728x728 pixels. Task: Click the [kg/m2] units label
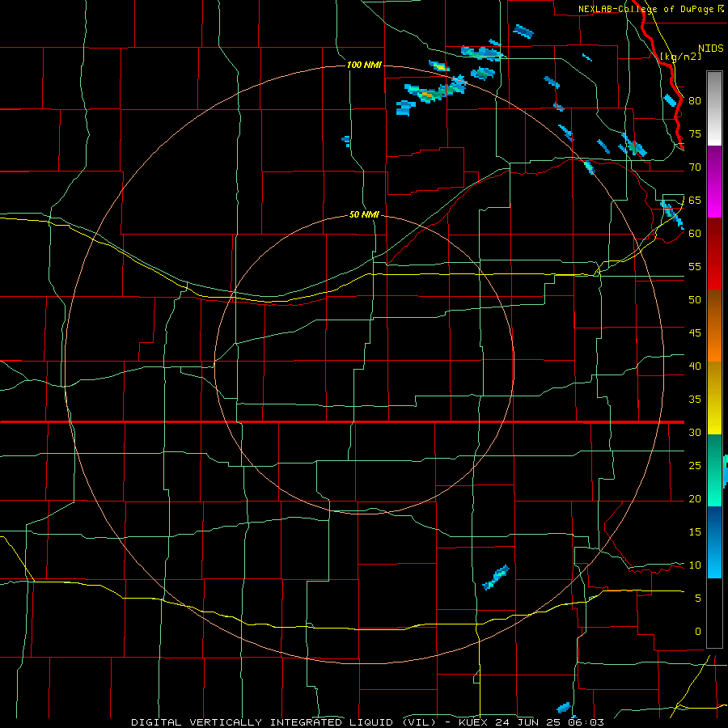pos(680,57)
